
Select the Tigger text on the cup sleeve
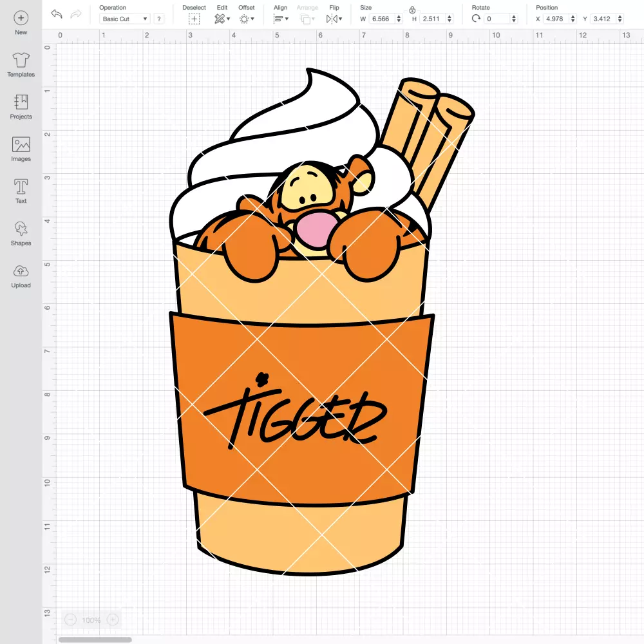pyautogui.click(x=296, y=411)
